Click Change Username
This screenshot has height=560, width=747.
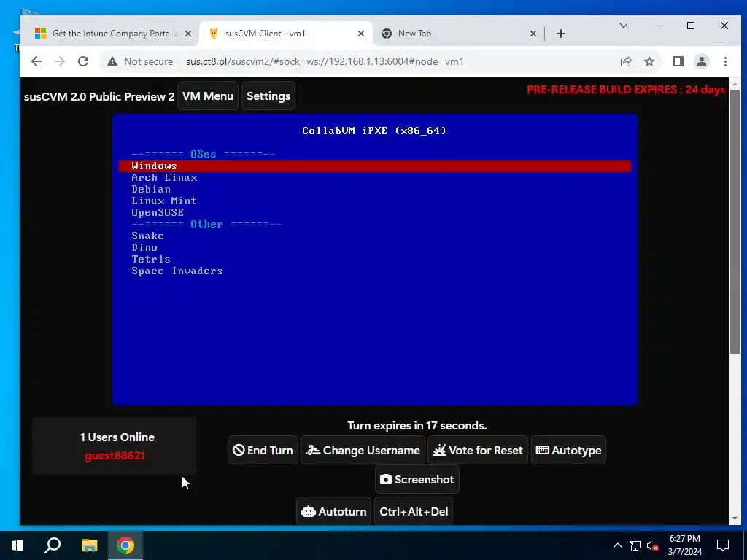point(363,450)
